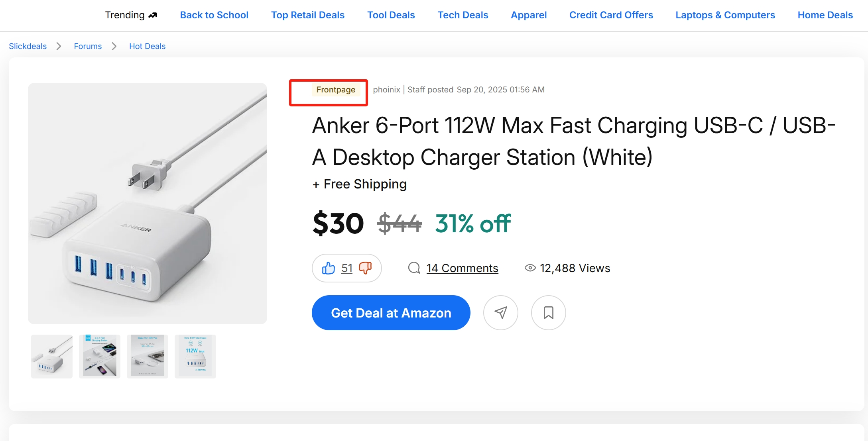Select the 112W product thumbnail

[x=195, y=356]
